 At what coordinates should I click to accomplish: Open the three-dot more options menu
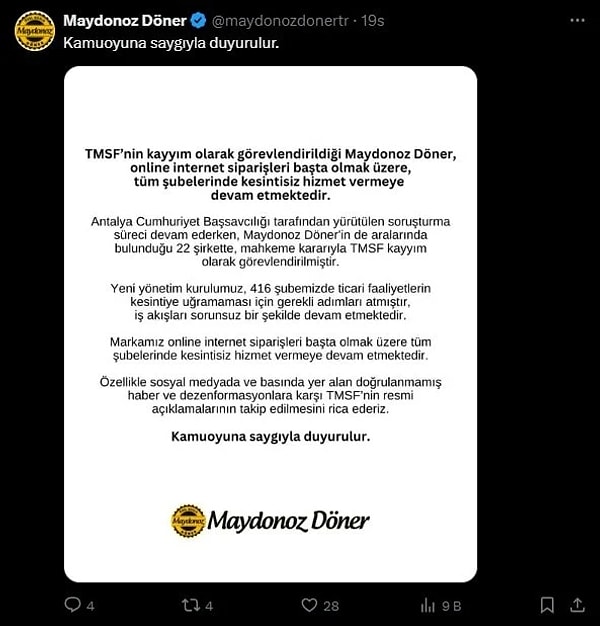pos(578,20)
